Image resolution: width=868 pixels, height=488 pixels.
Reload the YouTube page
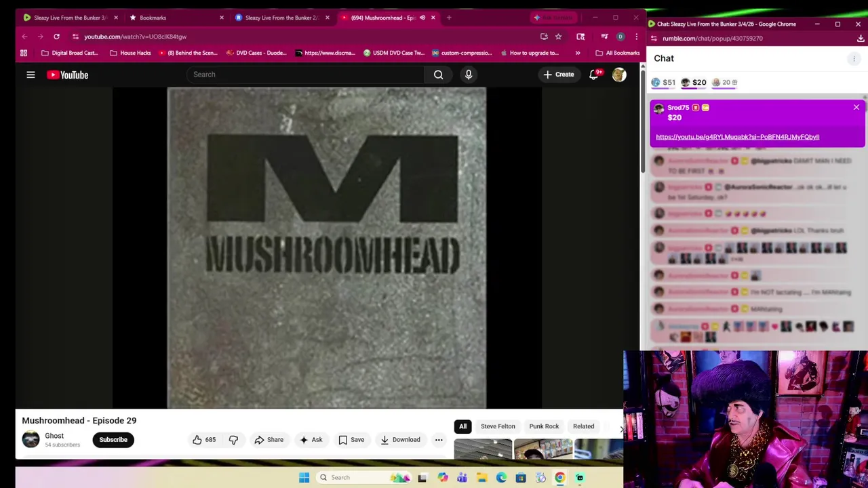(x=56, y=37)
